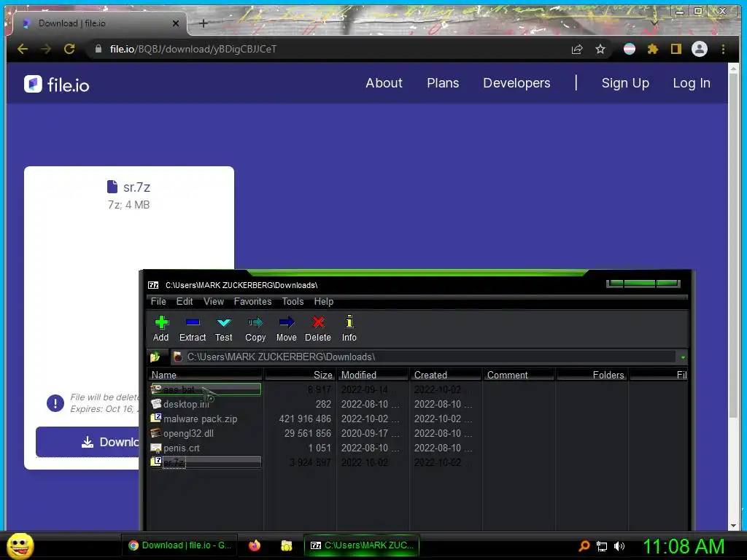Click Log In on file.io
The image size is (747, 560).
tap(692, 83)
